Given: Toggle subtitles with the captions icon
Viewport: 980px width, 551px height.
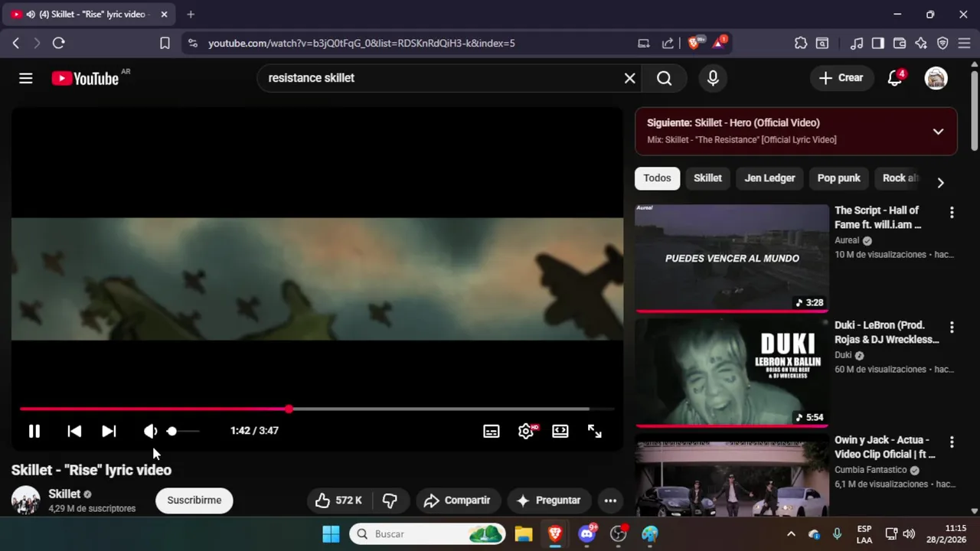Looking at the screenshot, I should (x=492, y=431).
